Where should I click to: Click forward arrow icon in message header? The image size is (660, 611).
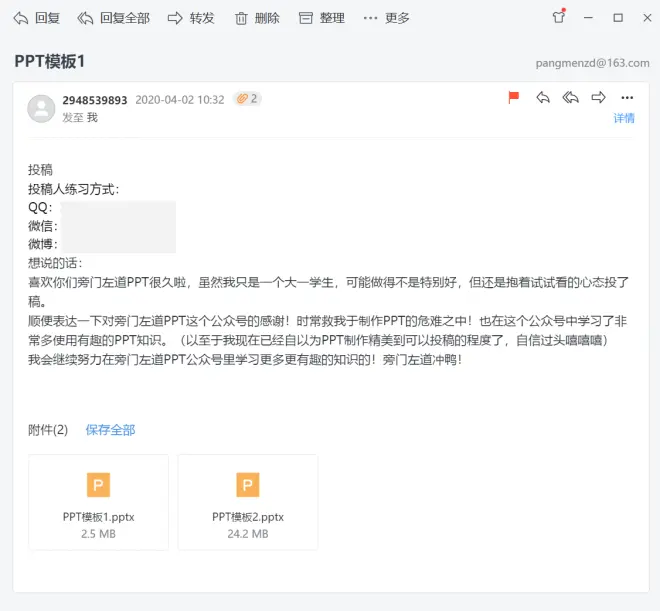(598, 98)
